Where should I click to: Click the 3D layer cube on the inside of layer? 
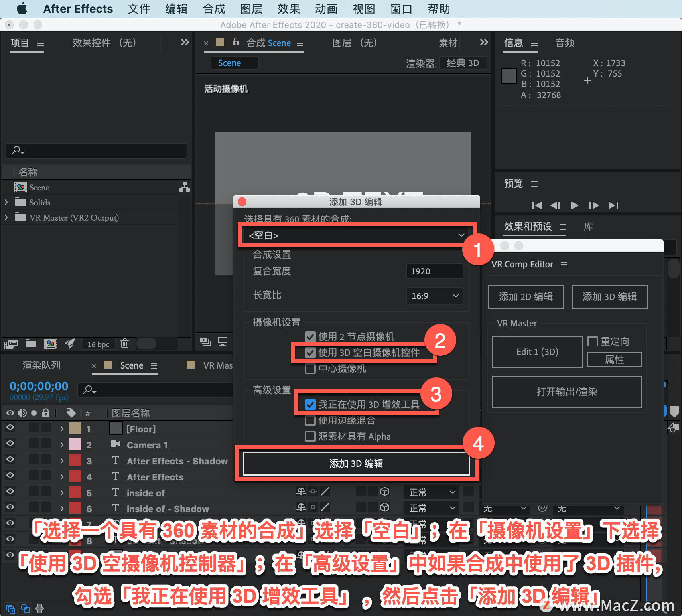[x=385, y=492]
